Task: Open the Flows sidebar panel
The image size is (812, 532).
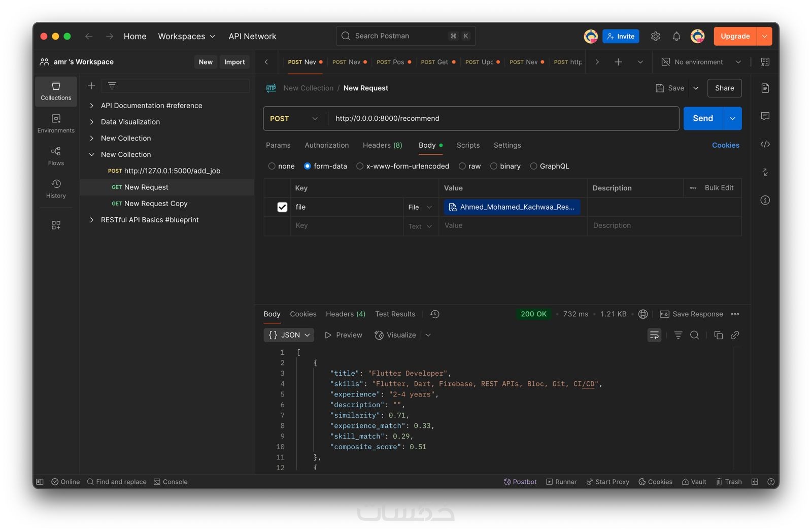Action: 56,156
